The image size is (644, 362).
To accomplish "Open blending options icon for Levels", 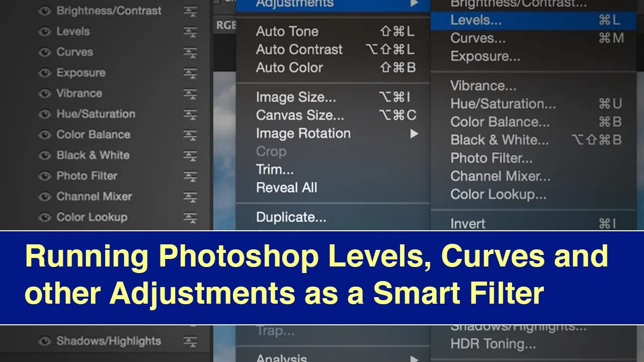I will point(190,32).
